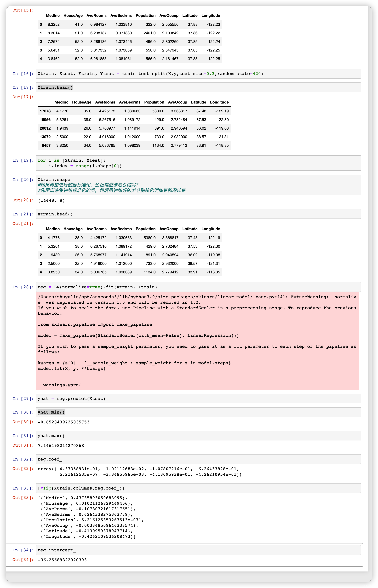
Task: Click the In [28]: prompt label
Action: (x=23, y=287)
